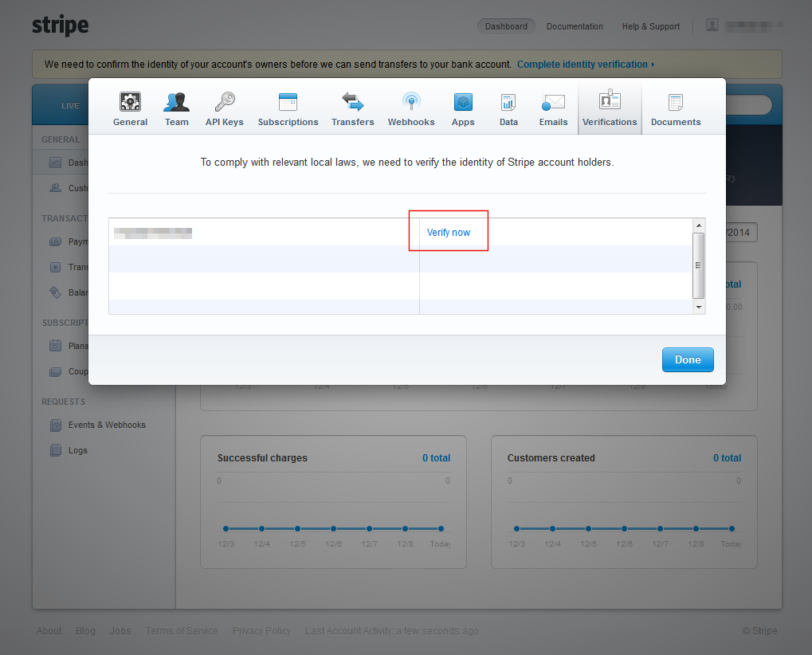Viewport: 812px width, 655px height.
Task: Click the Dashboard button in header
Action: click(506, 26)
